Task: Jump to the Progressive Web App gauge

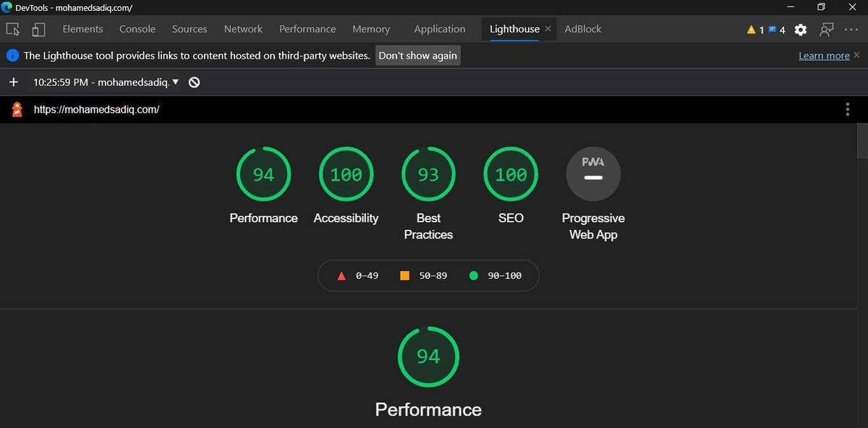Action: pyautogui.click(x=593, y=174)
